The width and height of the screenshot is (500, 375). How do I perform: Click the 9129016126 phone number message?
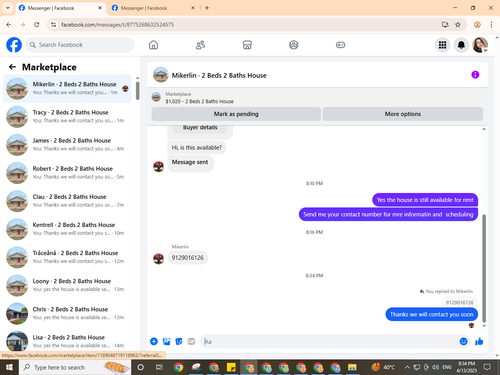click(x=188, y=258)
